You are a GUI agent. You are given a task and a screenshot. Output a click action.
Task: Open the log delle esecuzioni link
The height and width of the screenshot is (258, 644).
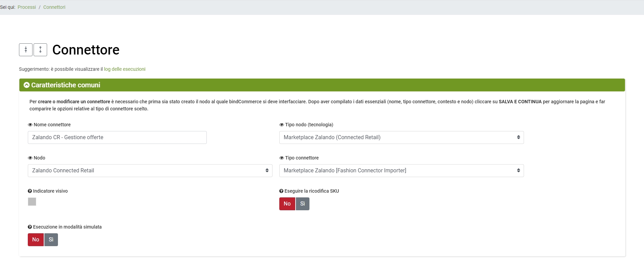tap(124, 69)
